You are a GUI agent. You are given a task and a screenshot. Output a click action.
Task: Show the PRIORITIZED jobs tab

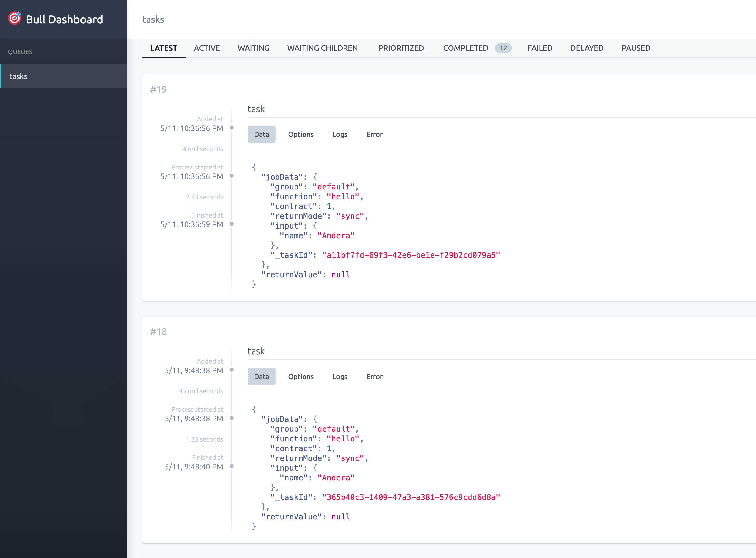point(401,48)
